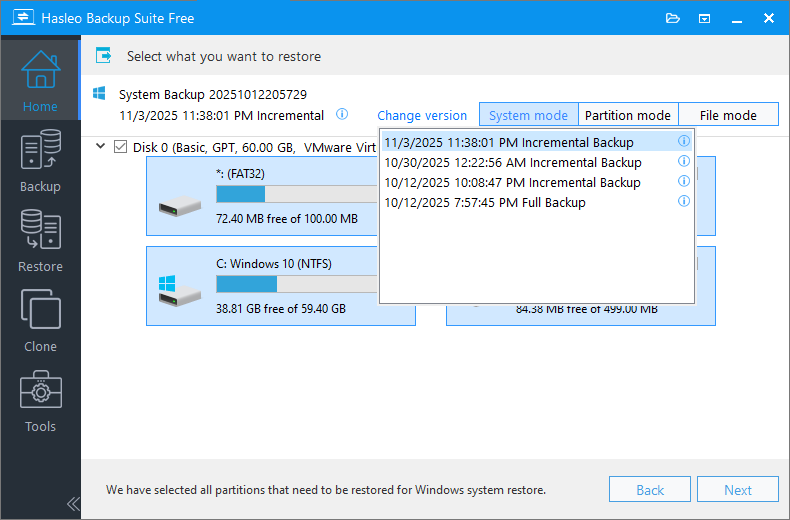Viewport: 790px width, 520px height.
Task: Click the open folder icon in title bar
Action: coord(673,18)
